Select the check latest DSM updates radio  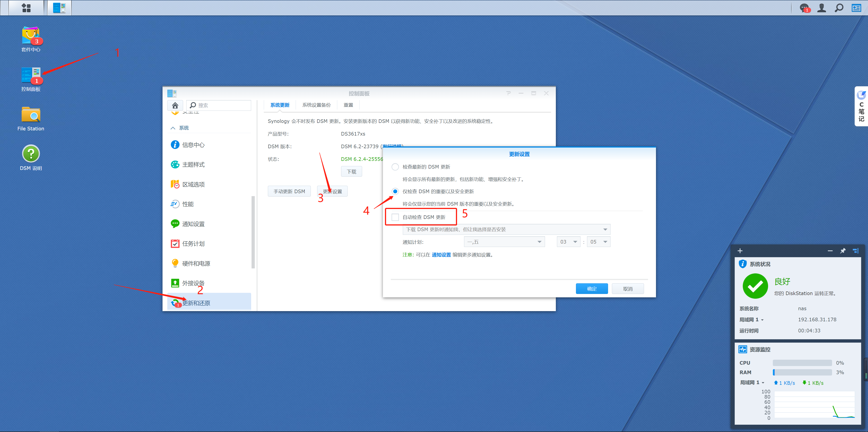coord(395,167)
